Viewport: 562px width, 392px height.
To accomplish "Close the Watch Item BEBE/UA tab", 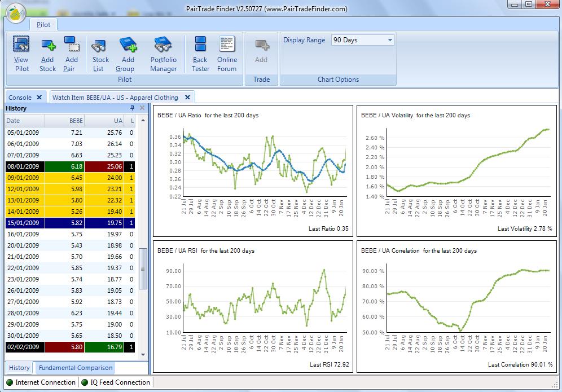I will [x=187, y=98].
